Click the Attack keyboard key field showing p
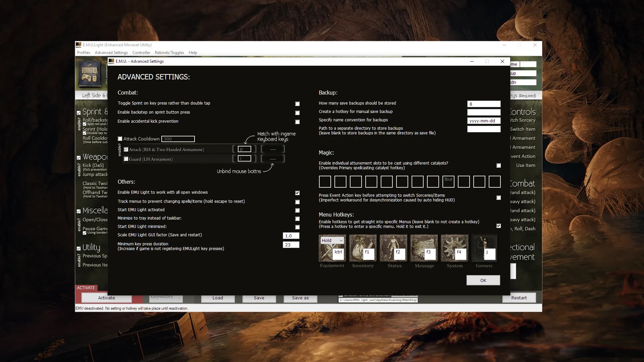 coord(244,149)
